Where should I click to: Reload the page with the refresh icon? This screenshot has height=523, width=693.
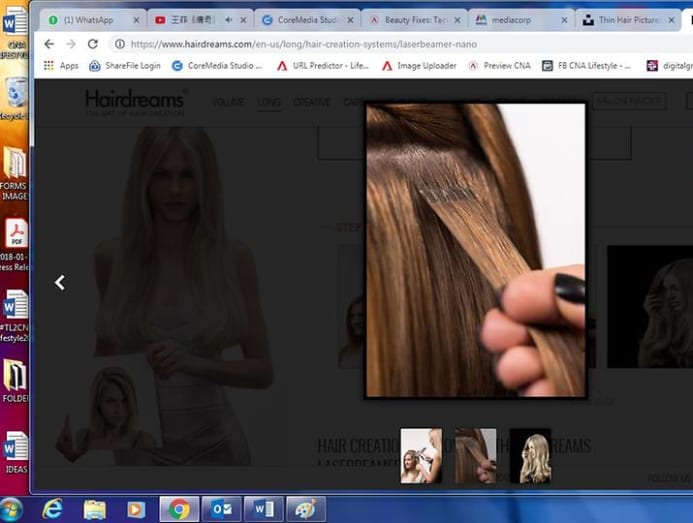point(93,44)
